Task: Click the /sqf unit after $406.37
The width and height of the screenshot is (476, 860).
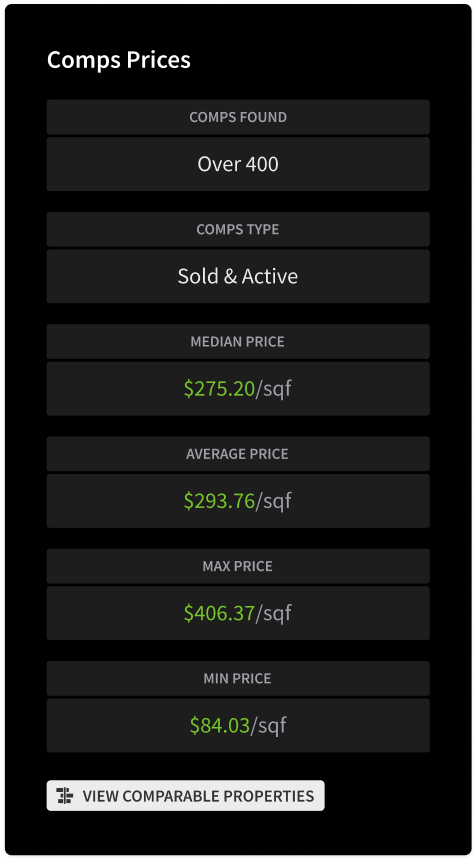Action: (x=274, y=614)
